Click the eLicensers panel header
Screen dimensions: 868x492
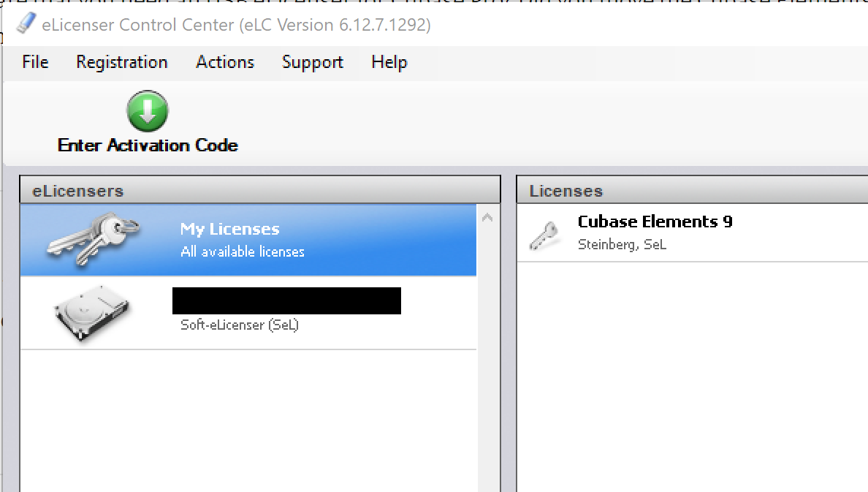[x=259, y=191]
